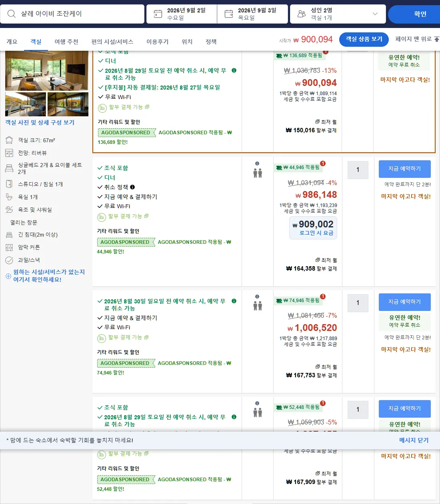The image size is (440, 504).
Task: Click AGODASPONSORED coupon tag with 44,946 discount
Action: pos(126,242)
